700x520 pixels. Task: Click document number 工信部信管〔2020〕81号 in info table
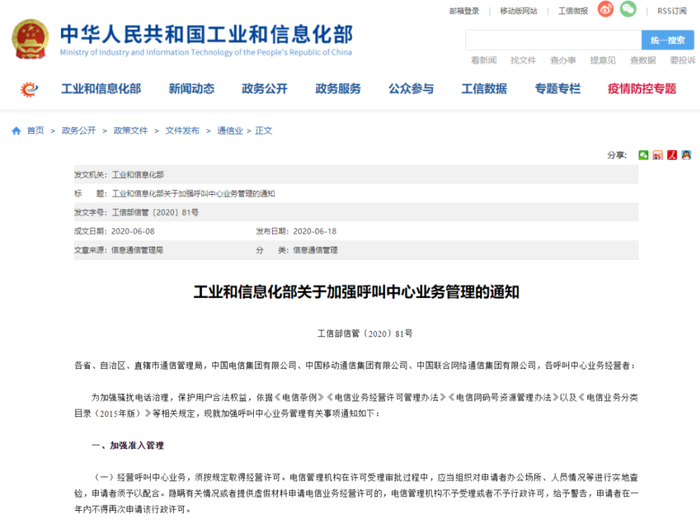[155, 212]
